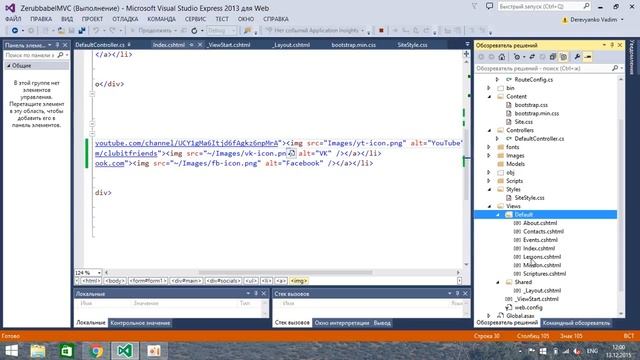The width and height of the screenshot is (640, 360).
Task: Click the Undo arrow in main toolbar
Action: pos(96,31)
